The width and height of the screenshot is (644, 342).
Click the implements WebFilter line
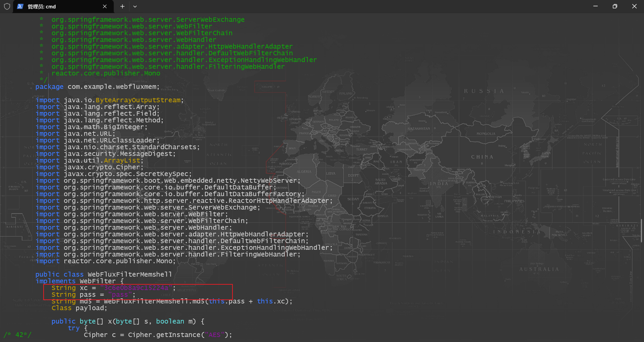coord(79,281)
